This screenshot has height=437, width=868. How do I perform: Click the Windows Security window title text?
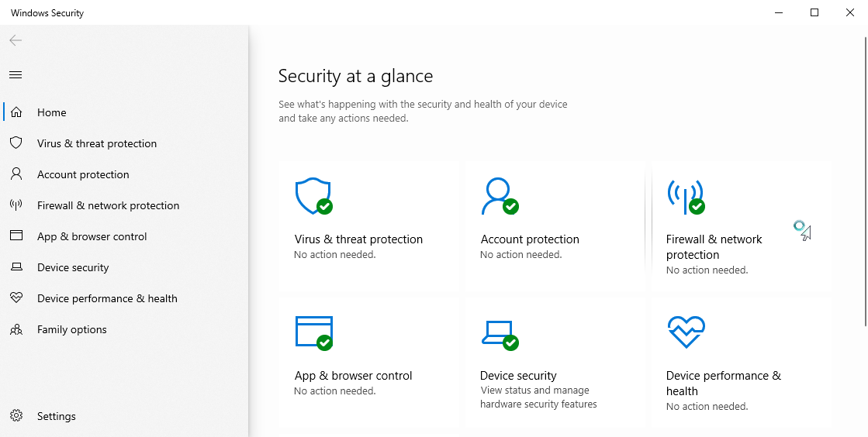pyautogui.click(x=47, y=12)
